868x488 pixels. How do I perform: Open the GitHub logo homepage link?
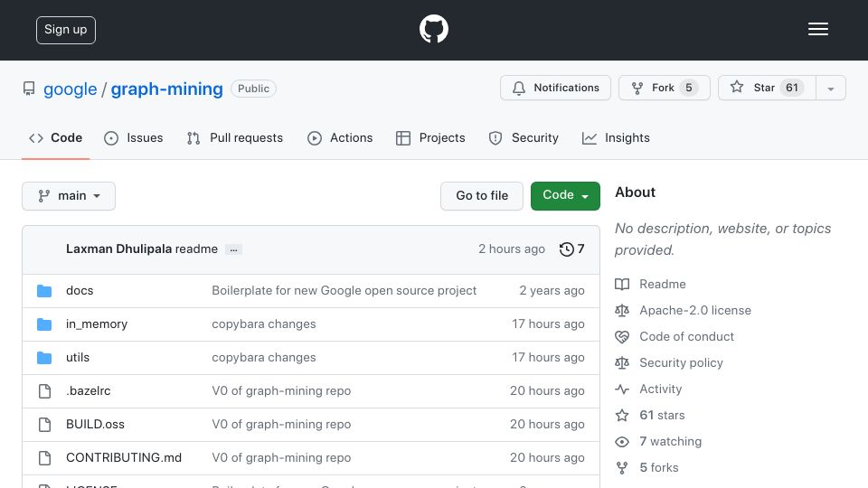tap(433, 29)
